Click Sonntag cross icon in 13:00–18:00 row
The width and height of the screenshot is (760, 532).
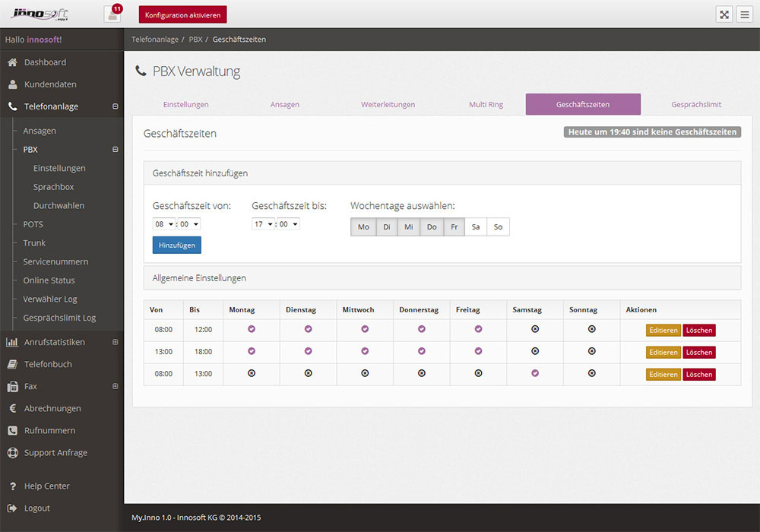[592, 351]
